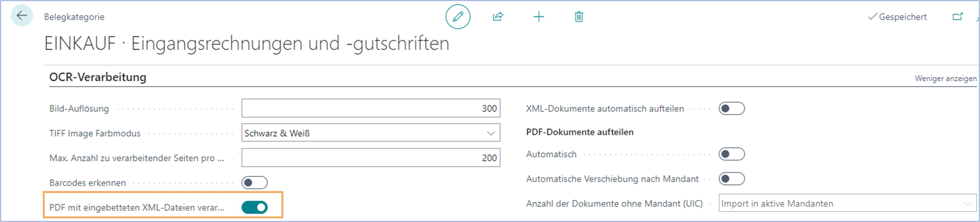This screenshot has height=222, width=980.
Task: Click the plus icon to add new
Action: click(538, 17)
